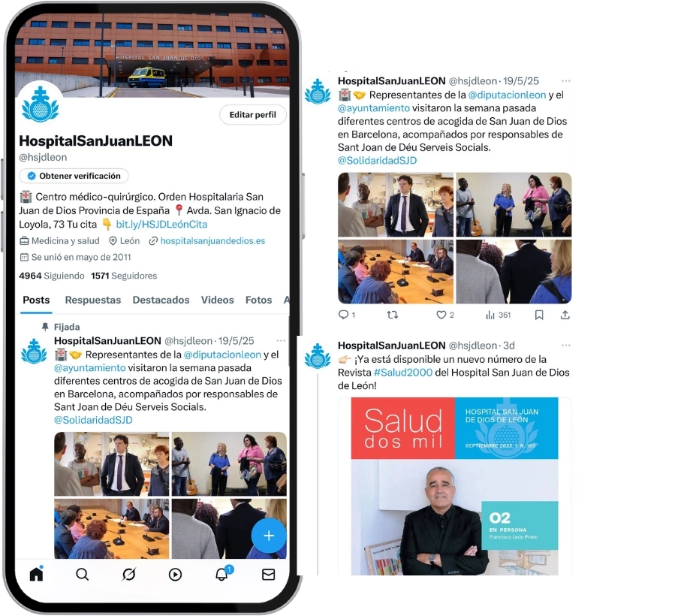This screenshot has width=696, height=616.
Task: Open the Salud dos mil magazine cover image
Action: pos(454,486)
